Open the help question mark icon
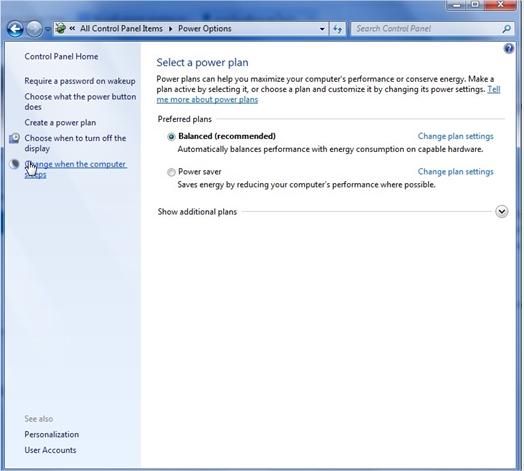524x471 pixels. 509,49
